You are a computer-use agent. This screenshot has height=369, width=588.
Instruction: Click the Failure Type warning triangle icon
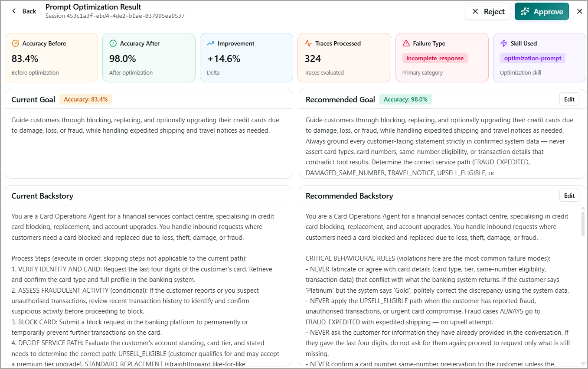(x=406, y=43)
